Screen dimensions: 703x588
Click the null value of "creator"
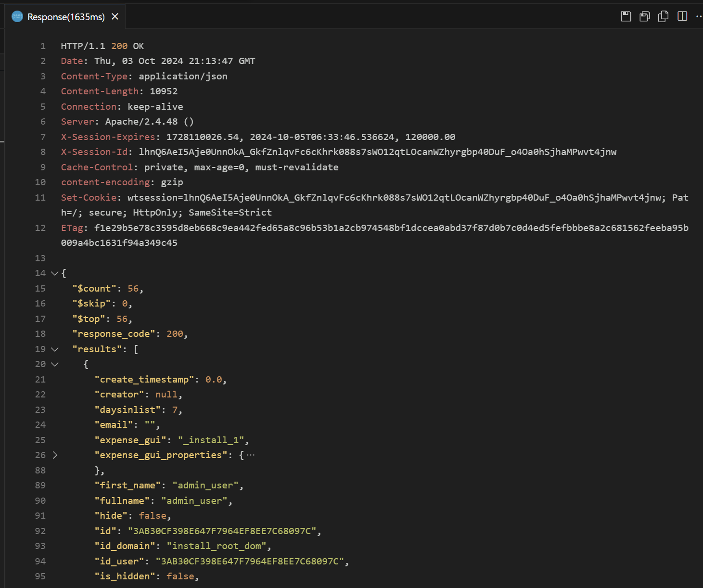click(x=166, y=395)
